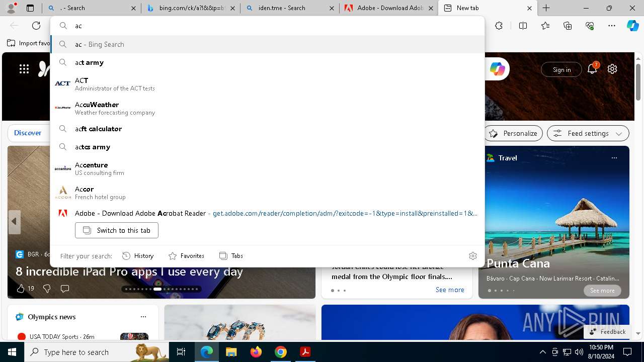The height and width of the screenshot is (362, 644).
Task: Open Travel card more options ellipsis
Action: click(614, 158)
